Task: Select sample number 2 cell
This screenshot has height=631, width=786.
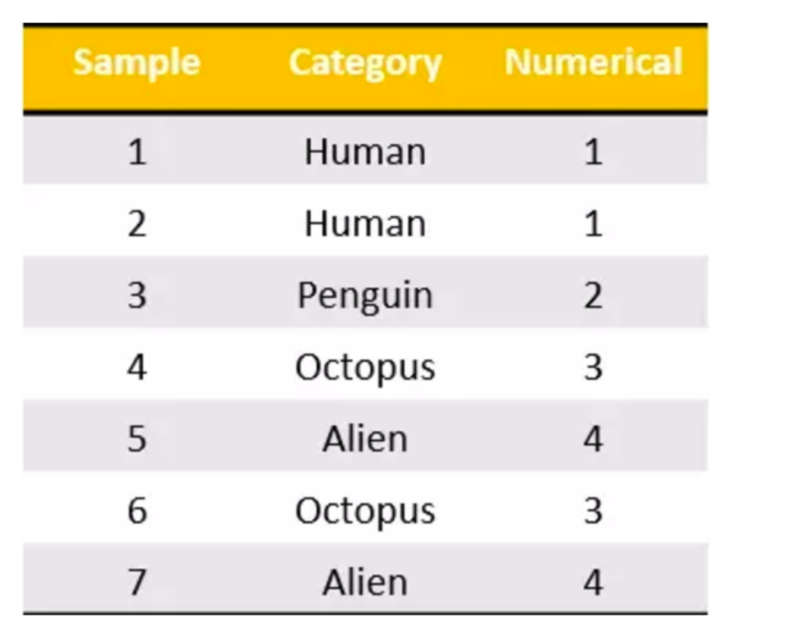Action: [137, 224]
